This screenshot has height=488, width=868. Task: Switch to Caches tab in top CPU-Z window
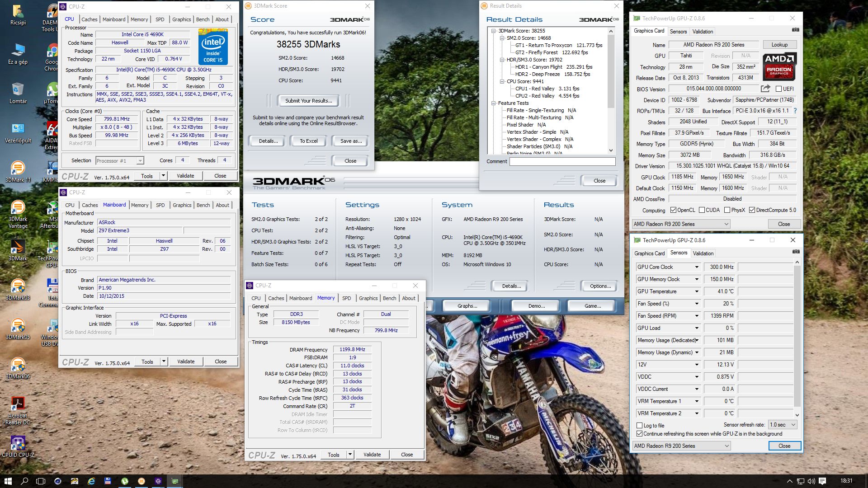(89, 19)
